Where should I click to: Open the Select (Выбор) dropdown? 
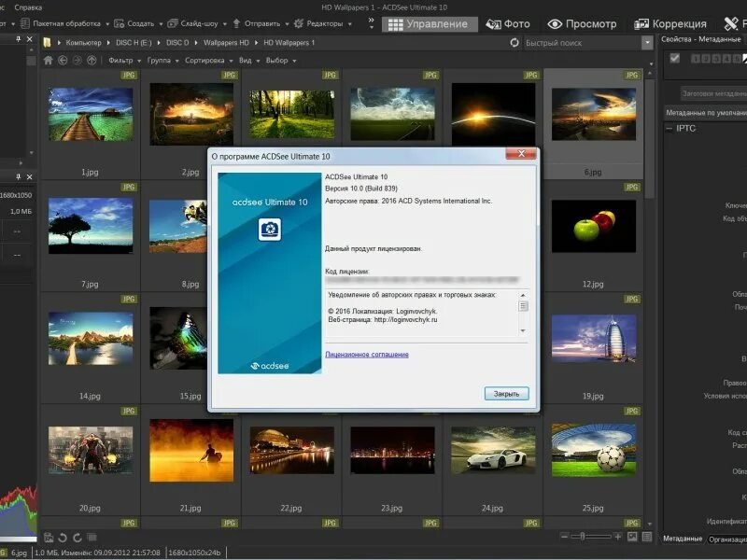click(x=281, y=61)
